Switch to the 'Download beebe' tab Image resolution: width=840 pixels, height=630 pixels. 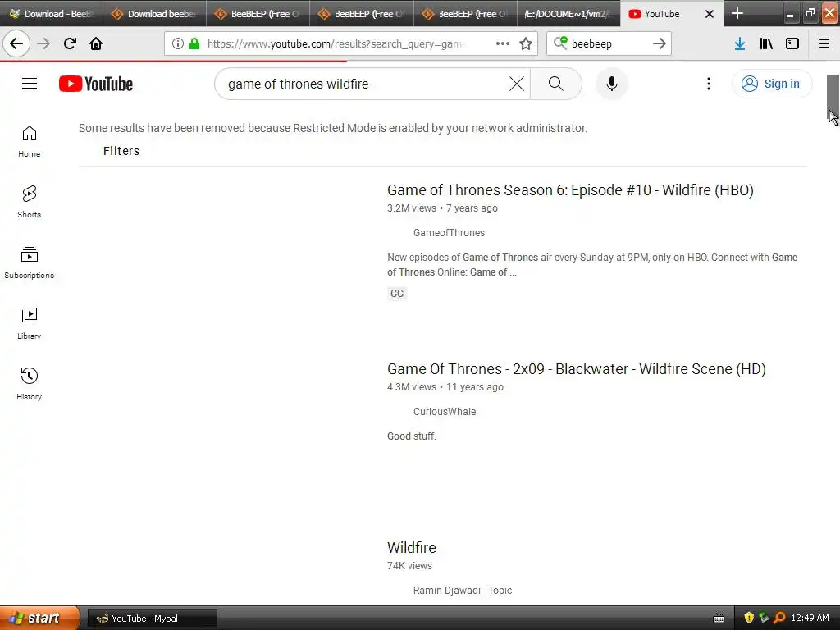point(154,13)
